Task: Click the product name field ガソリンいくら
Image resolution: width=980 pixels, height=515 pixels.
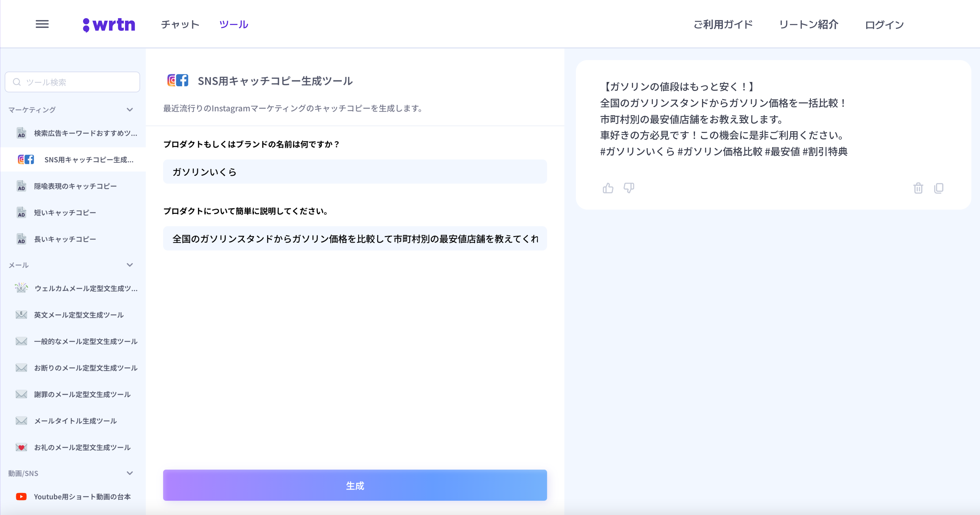Action: [x=354, y=171]
